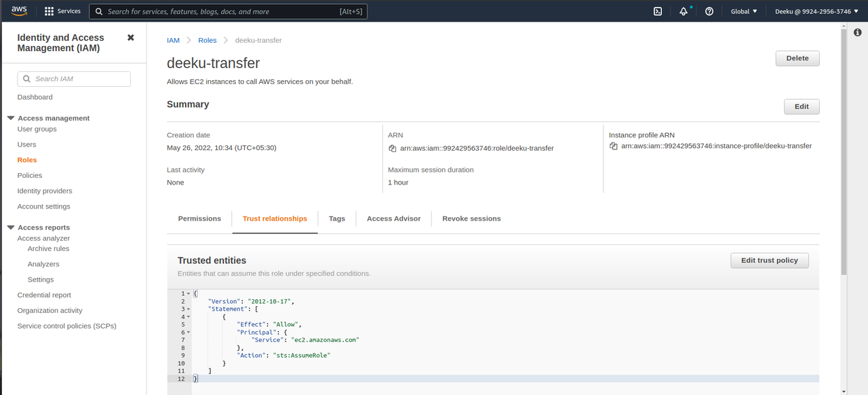This screenshot has height=395, width=868.
Task: Open the Access Advisor tab
Action: click(393, 219)
